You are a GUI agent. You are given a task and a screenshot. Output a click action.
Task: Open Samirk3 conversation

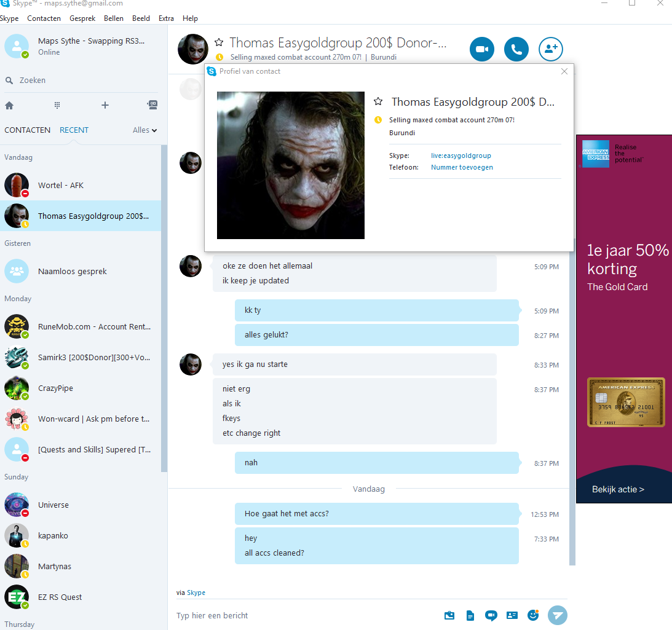[81, 358]
